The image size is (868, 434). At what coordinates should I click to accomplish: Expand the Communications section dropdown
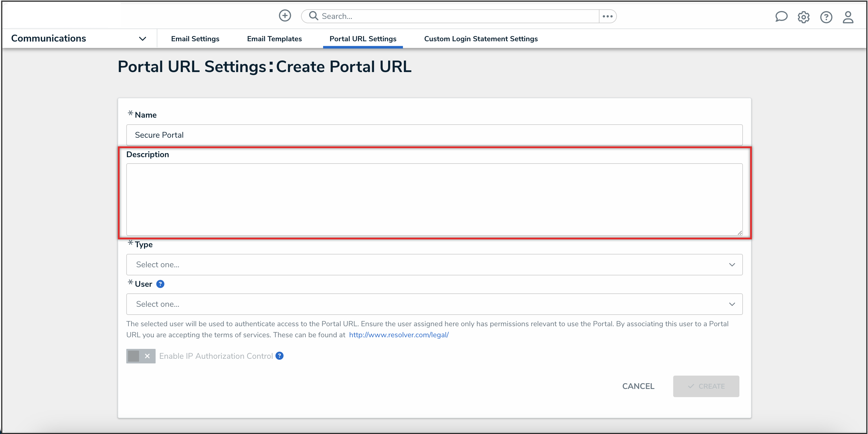point(143,39)
